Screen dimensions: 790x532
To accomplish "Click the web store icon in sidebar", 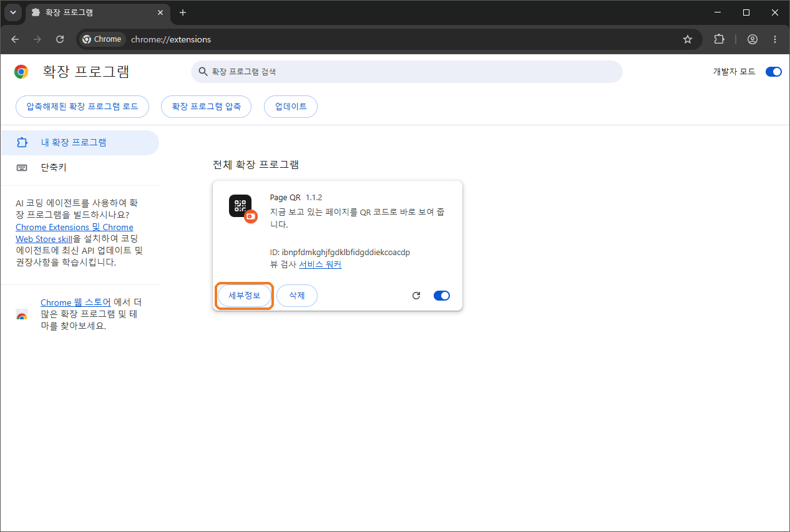I will point(22,314).
